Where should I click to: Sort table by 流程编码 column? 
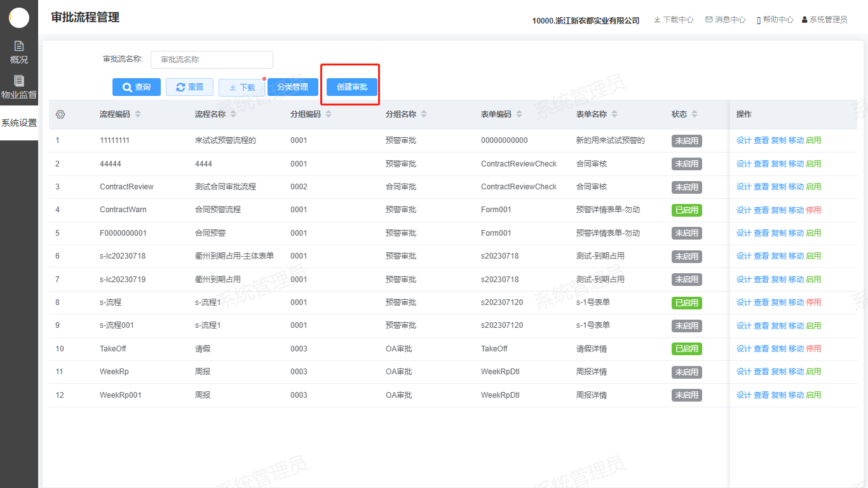click(138, 114)
